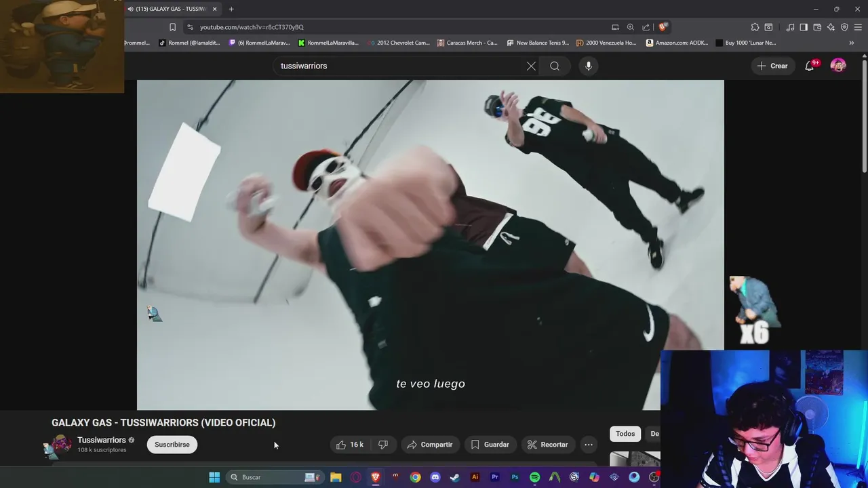
Task: Open Spotify from the taskbar
Action: 534,477
